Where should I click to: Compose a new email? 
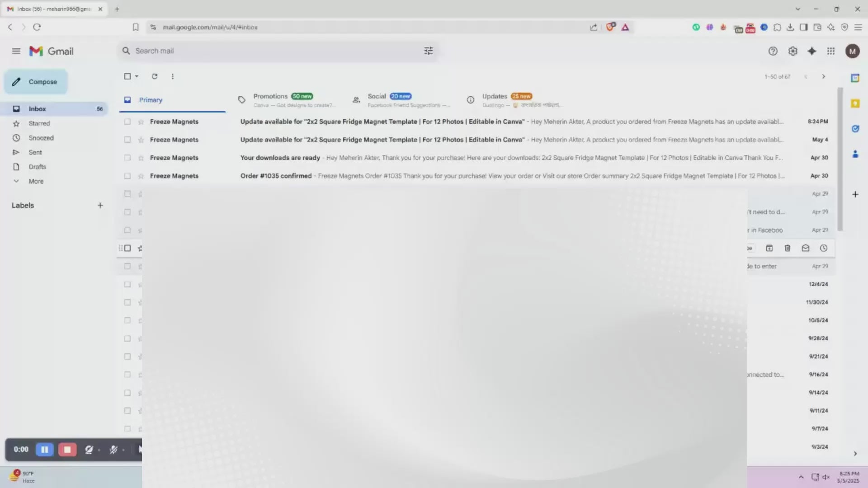click(x=36, y=82)
